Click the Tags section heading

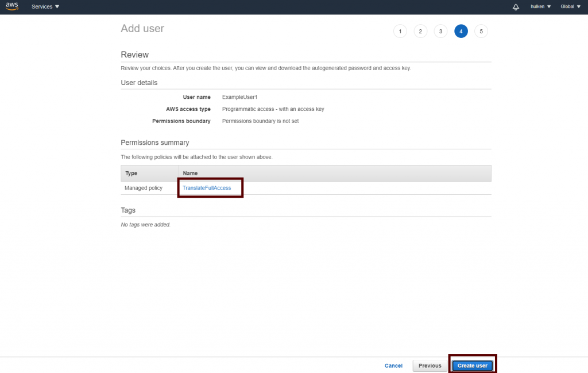128,210
